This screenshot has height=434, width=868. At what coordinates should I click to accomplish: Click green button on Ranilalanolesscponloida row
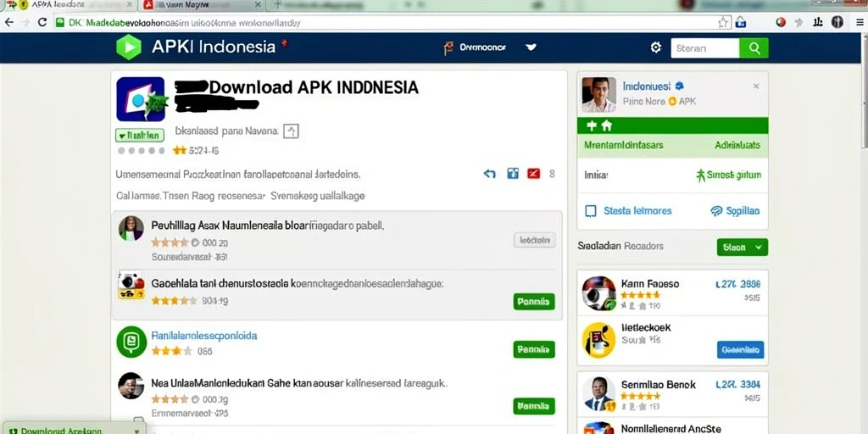click(x=534, y=350)
